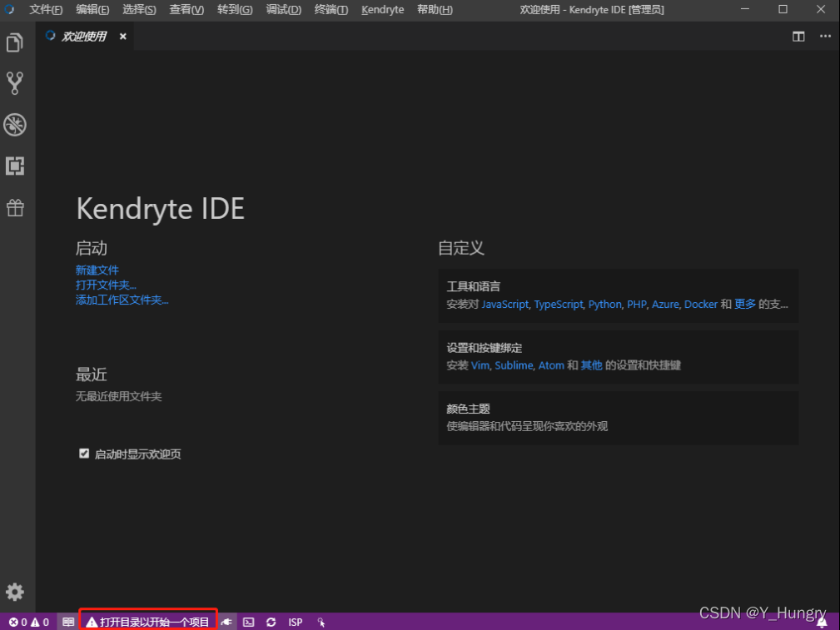The image size is (840, 630).
Task: Toggle the 启动时显示欢迎页 checkbox
Action: [x=84, y=454]
